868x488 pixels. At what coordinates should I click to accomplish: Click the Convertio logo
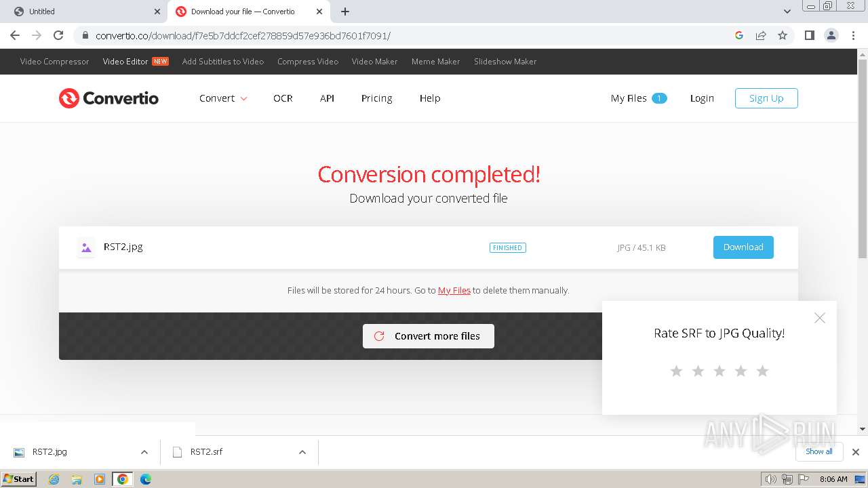click(x=108, y=98)
